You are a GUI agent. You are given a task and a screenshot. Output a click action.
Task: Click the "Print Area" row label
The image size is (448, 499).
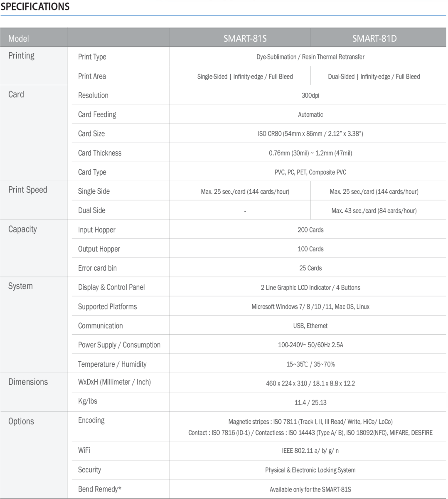pyautogui.click(x=92, y=76)
